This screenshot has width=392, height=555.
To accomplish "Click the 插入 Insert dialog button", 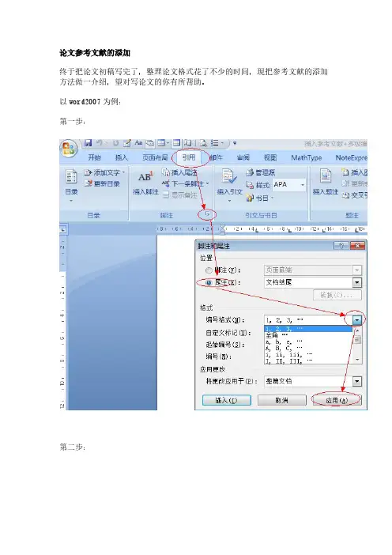I will [226, 400].
